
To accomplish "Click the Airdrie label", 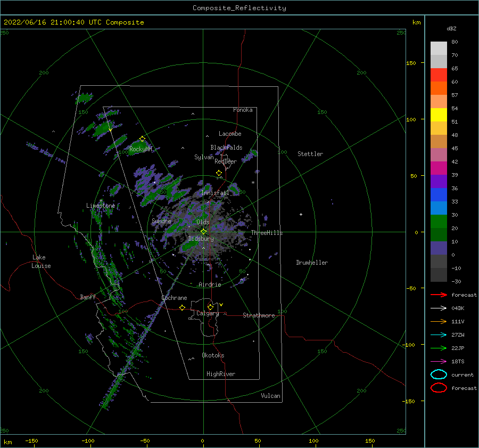I will [210, 284].
